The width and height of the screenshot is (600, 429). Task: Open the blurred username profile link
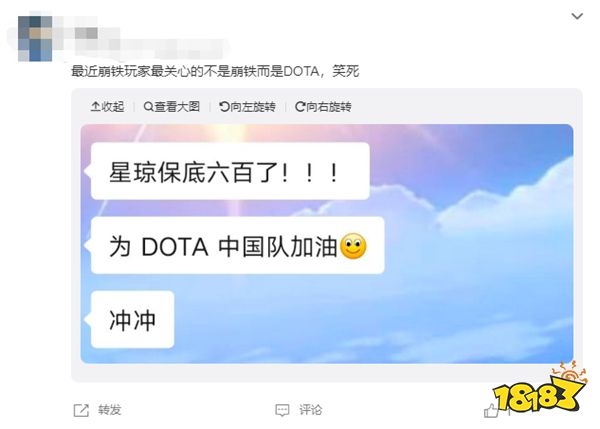pos(80,34)
